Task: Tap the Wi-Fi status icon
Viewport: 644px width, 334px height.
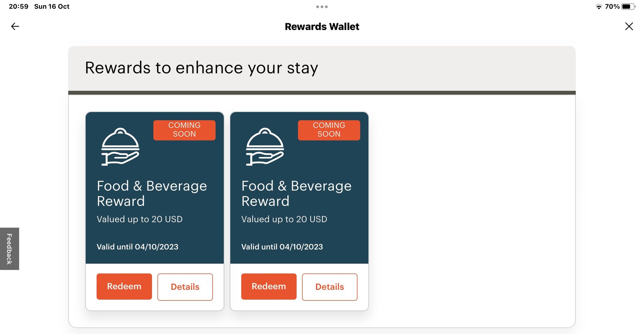Action: pos(599,7)
